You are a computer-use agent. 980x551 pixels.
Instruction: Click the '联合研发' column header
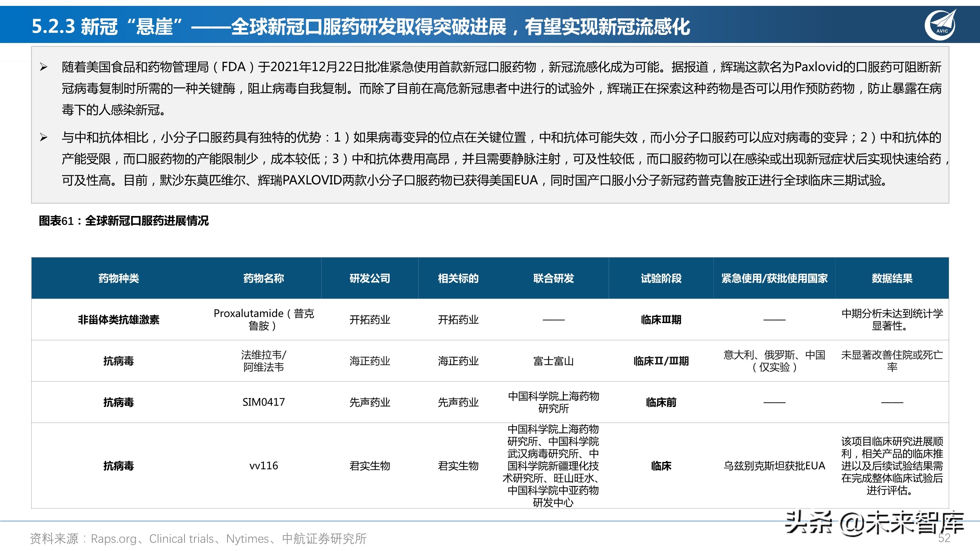click(554, 278)
